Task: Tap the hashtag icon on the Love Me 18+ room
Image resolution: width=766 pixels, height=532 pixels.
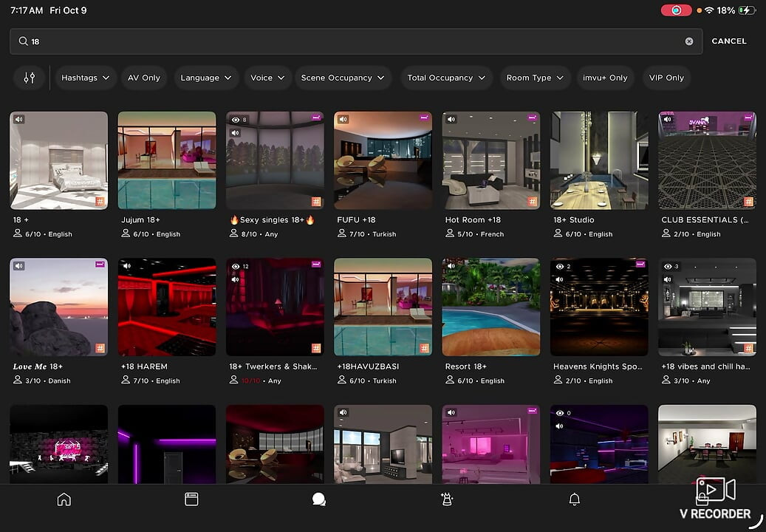Action: (100, 348)
